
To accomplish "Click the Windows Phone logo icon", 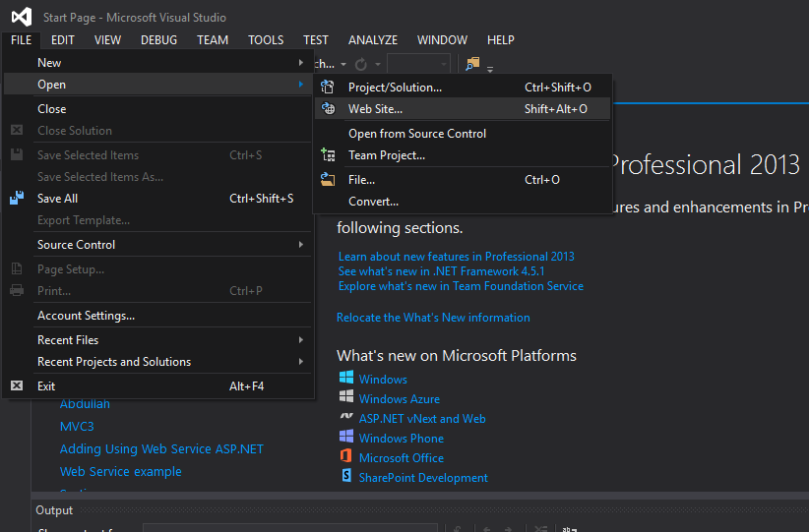I will click(x=346, y=436).
